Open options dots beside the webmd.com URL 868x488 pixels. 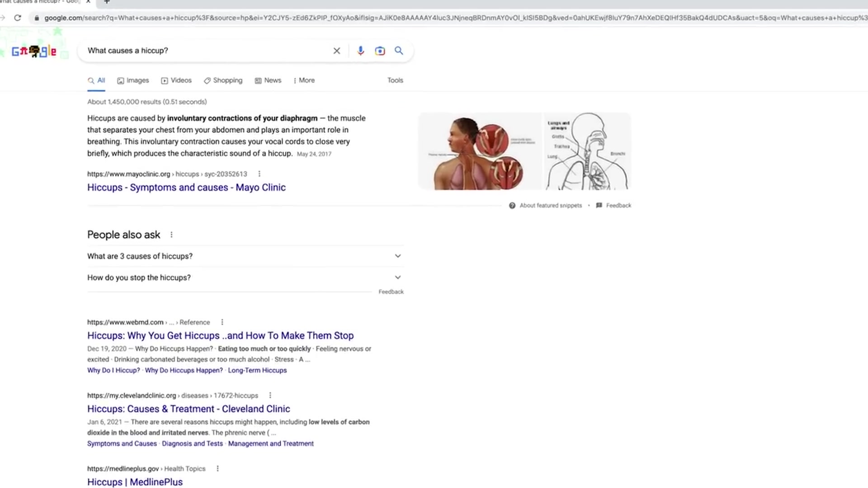222,322
